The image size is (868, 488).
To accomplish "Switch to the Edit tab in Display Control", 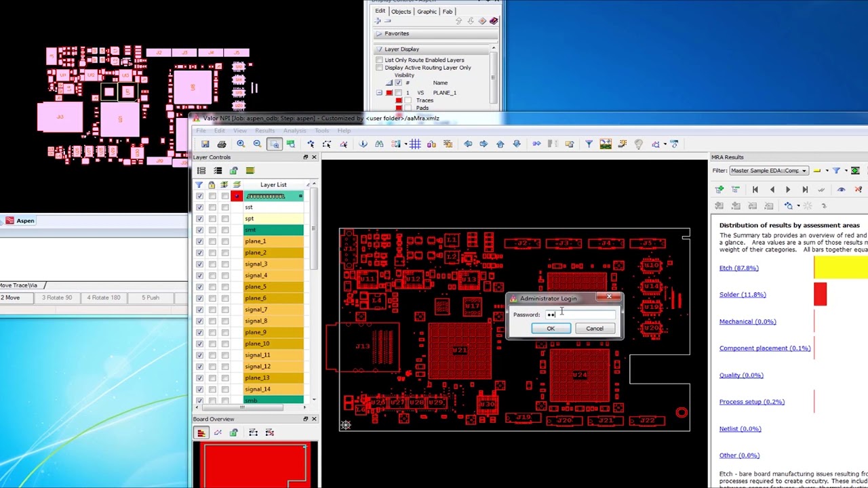I will coord(380,11).
